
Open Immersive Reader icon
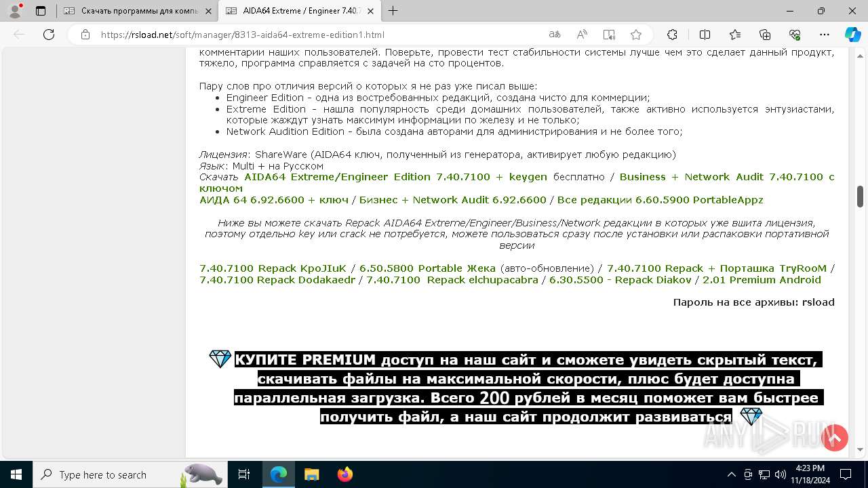(x=609, y=35)
